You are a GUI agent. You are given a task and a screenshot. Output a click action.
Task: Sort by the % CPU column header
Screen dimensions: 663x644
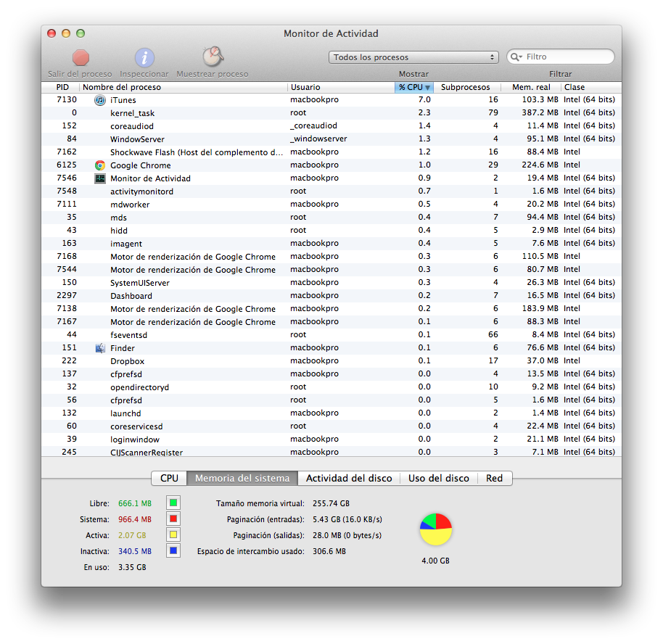point(414,87)
